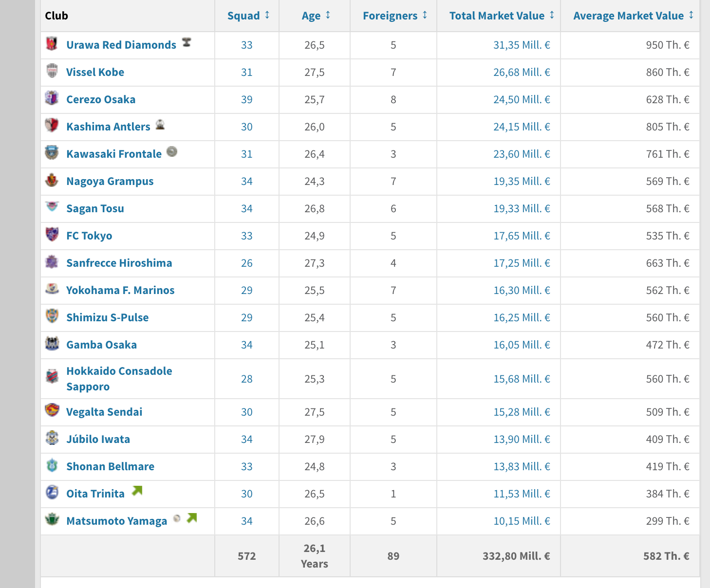Screen dimensions: 710x588
Task: Click the Shimizu S-Pulse club crest
Action: 52,316
